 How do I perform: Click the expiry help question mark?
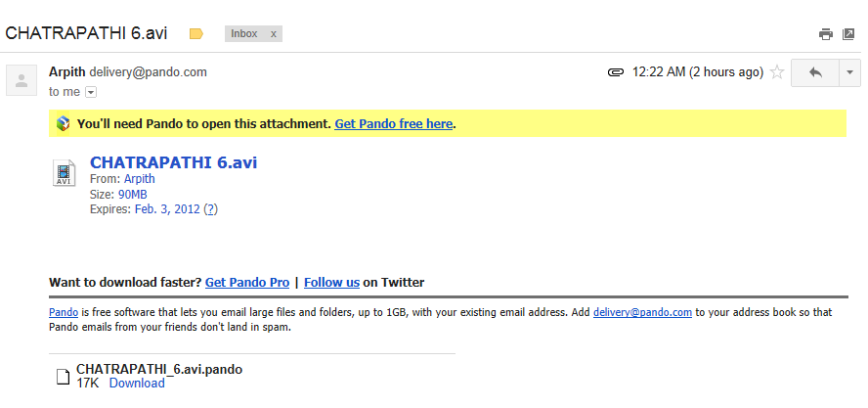coord(210,208)
